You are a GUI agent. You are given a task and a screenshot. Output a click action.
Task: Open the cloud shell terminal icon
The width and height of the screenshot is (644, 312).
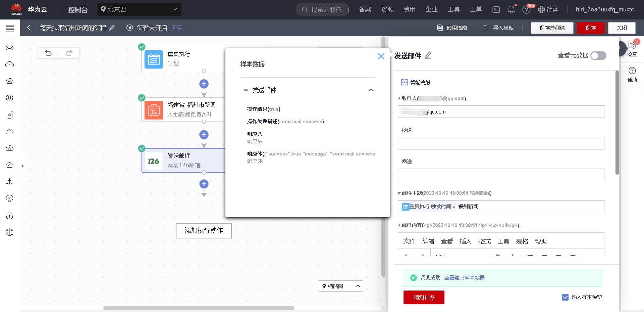tap(496, 9)
